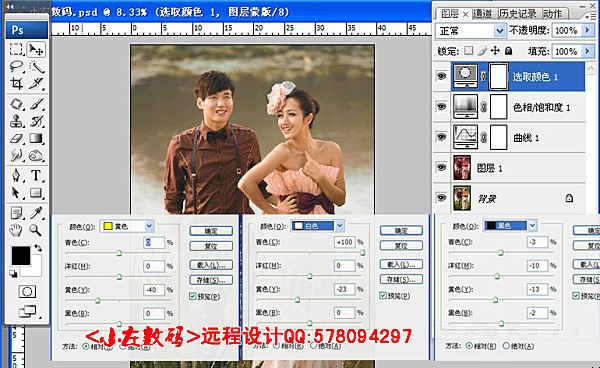Select the Rectangular Marquee tool

16,50
